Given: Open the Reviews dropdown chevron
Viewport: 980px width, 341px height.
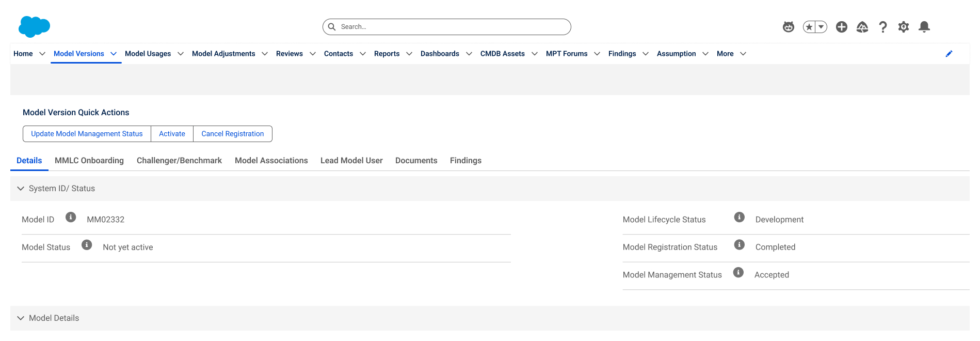Looking at the screenshot, I should (313, 54).
